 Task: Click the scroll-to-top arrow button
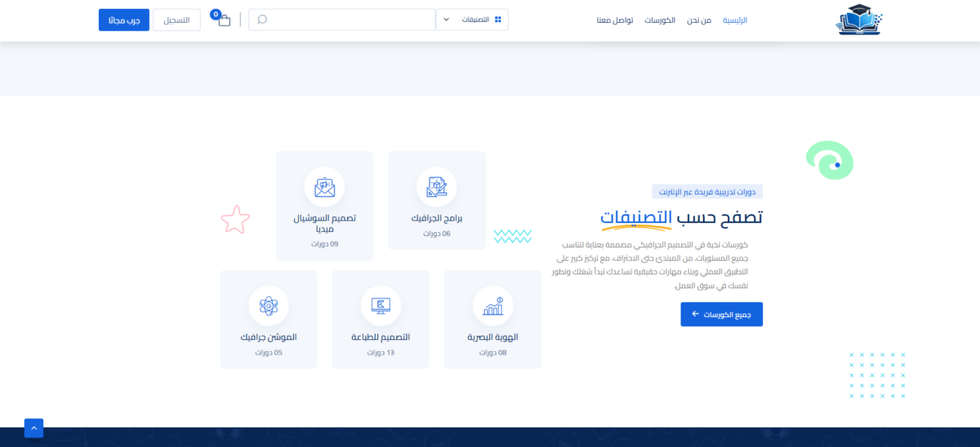pyautogui.click(x=33, y=428)
